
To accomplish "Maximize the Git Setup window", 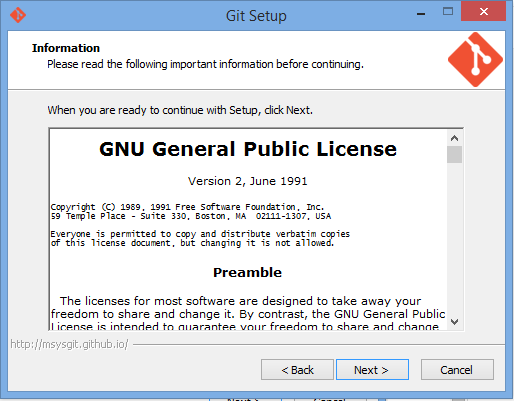I will [448, 12].
